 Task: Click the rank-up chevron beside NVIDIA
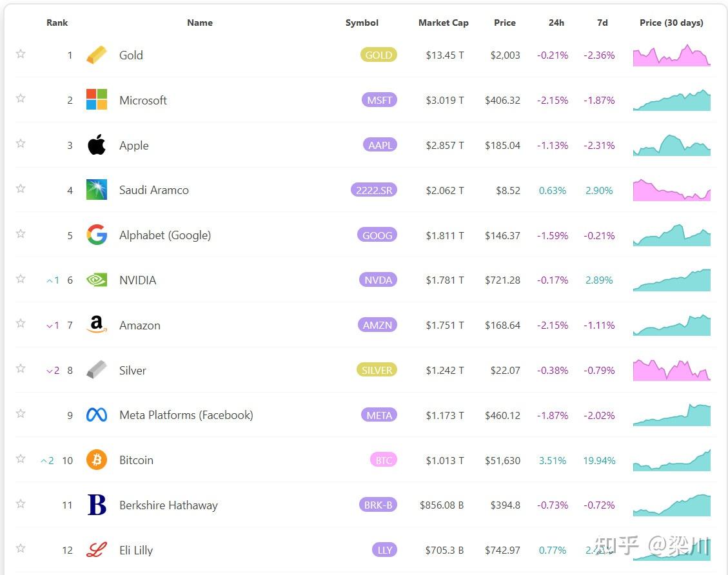tap(51, 280)
